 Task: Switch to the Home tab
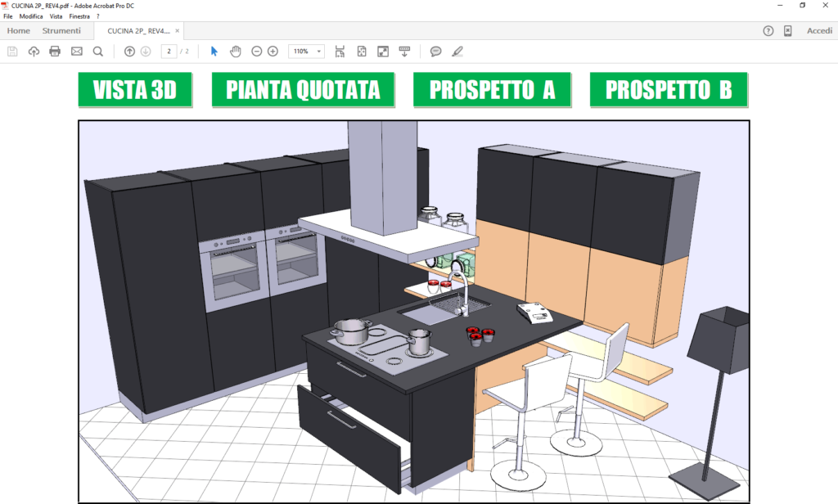tap(19, 31)
